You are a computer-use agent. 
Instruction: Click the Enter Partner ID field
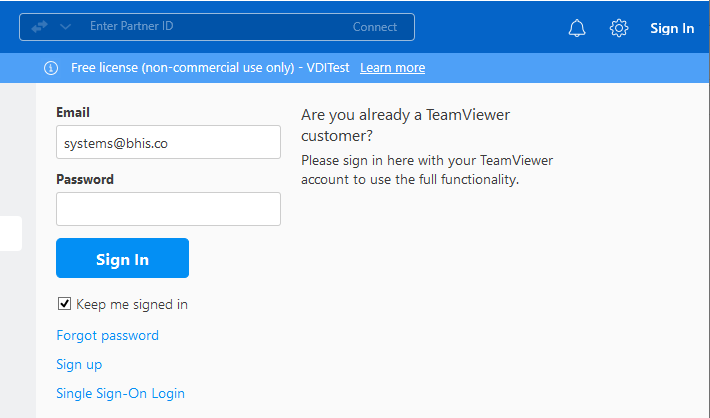(210, 27)
